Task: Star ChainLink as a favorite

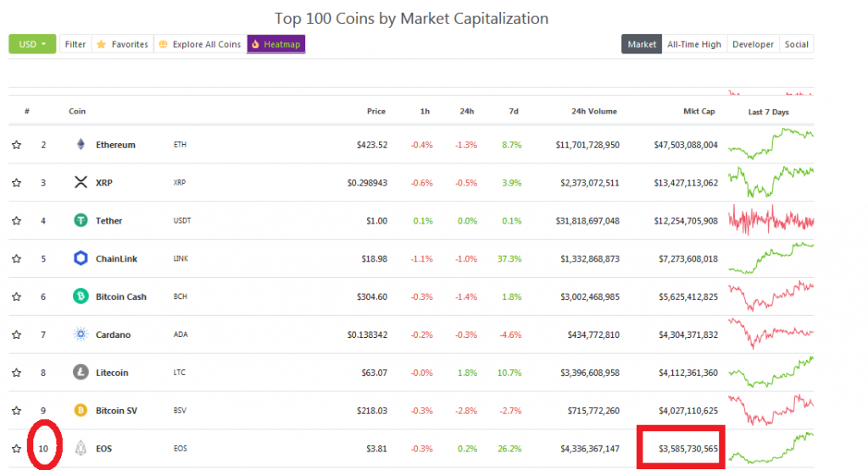Action: [x=17, y=259]
